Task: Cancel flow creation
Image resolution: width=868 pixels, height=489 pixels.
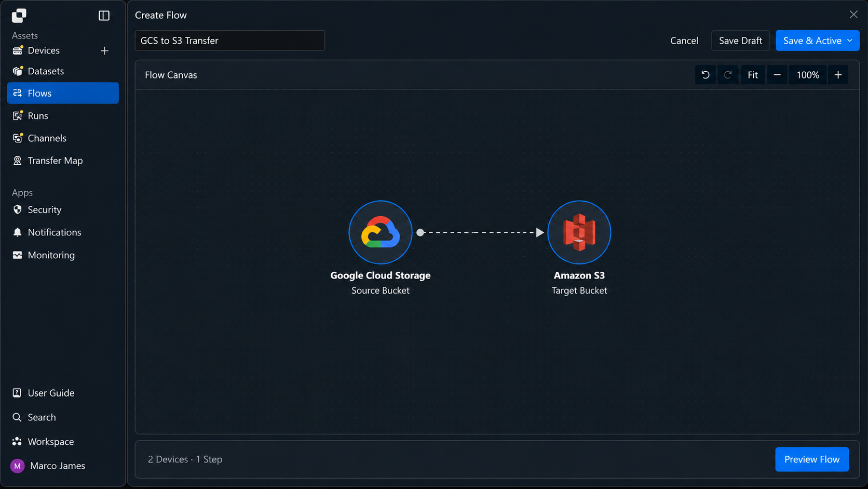Action: tap(684, 41)
